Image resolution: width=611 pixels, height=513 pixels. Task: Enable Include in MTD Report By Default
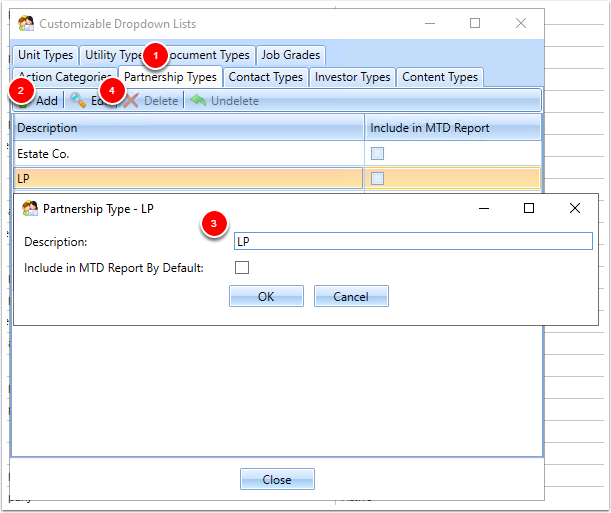click(242, 268)
